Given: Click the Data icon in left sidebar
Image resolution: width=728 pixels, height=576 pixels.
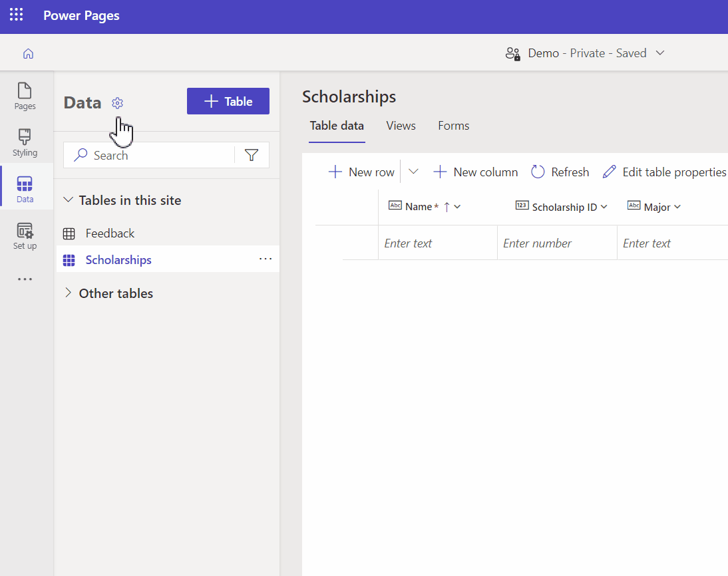Looking at the screenshot, I should pos(25,186).
